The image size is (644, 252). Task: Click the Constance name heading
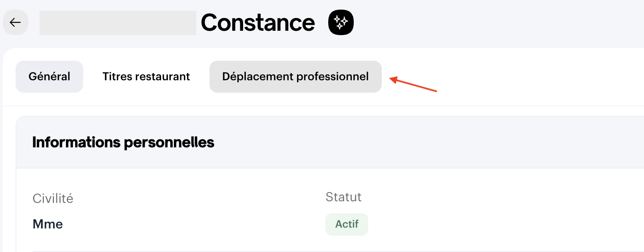click(258, 23)
